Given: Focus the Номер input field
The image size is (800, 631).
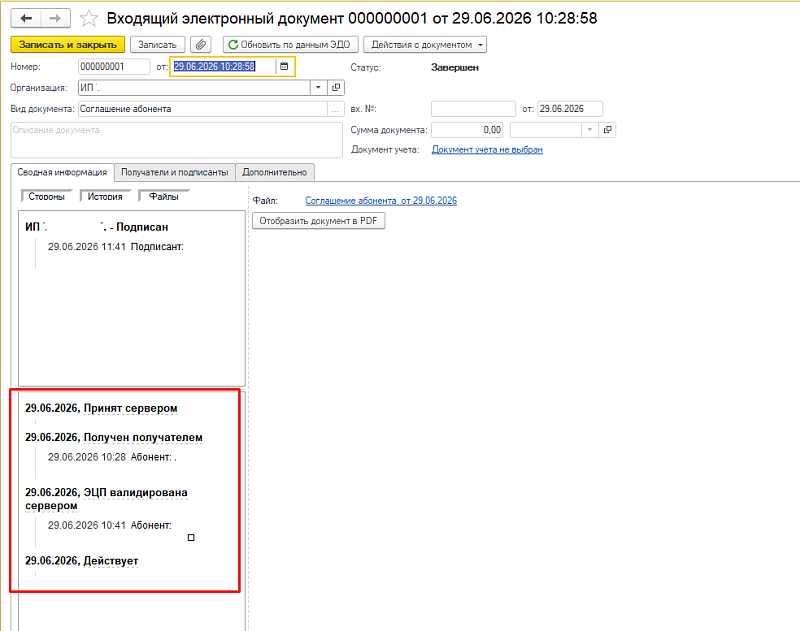Looking at the screenshot, I should [x=114, y=66].
